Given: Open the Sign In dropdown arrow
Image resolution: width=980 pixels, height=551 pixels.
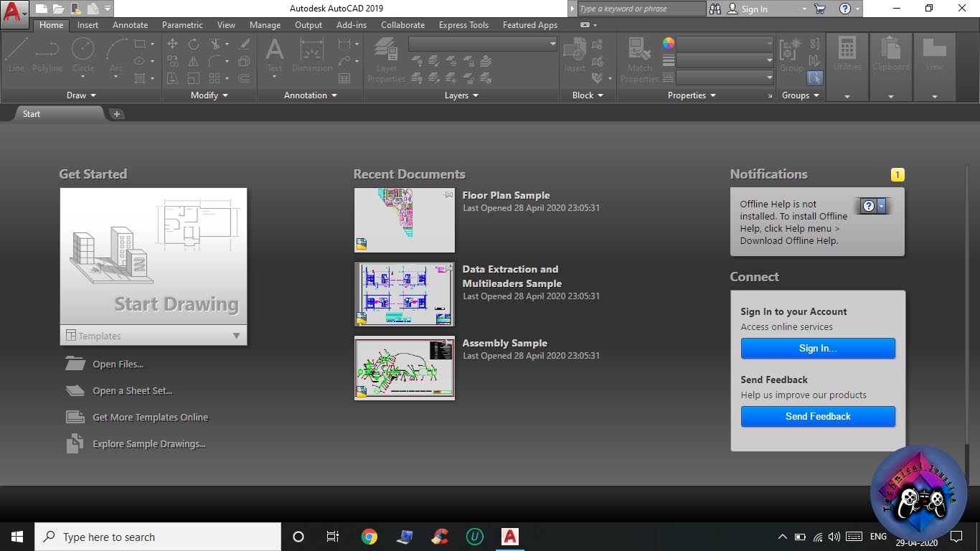Looking at the screenshot, I should coord(804,9).
